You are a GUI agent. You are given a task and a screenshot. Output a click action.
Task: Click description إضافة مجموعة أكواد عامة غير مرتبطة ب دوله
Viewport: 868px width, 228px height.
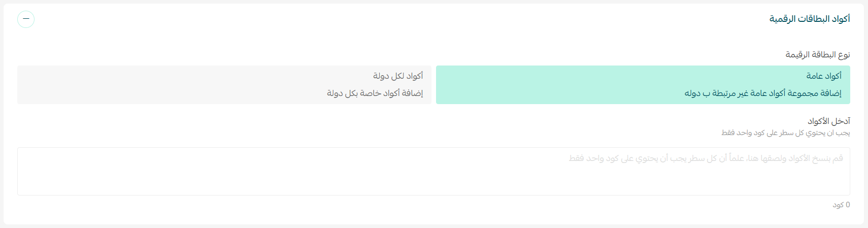(x=762, y=93)
